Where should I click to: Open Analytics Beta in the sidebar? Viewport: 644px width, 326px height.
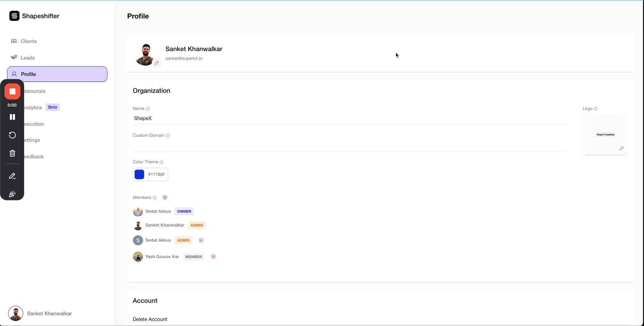pyautogui.click(x=33, y=107)
